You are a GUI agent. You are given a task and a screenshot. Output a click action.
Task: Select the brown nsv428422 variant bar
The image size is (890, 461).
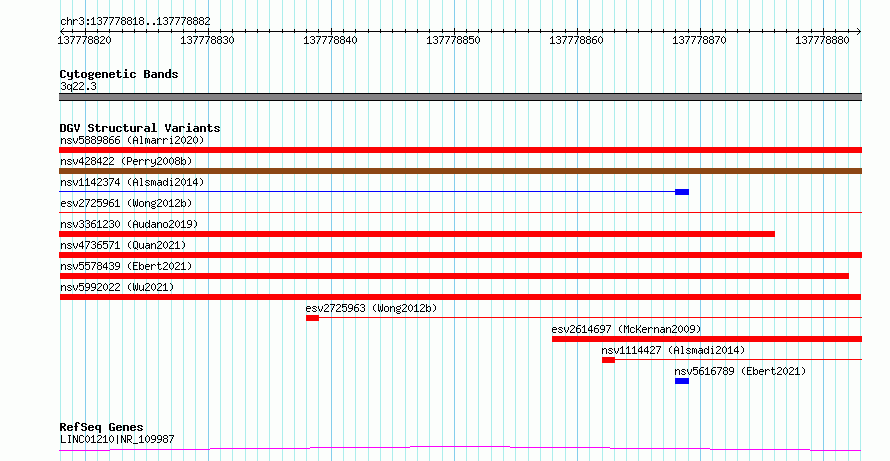(460, 171)
